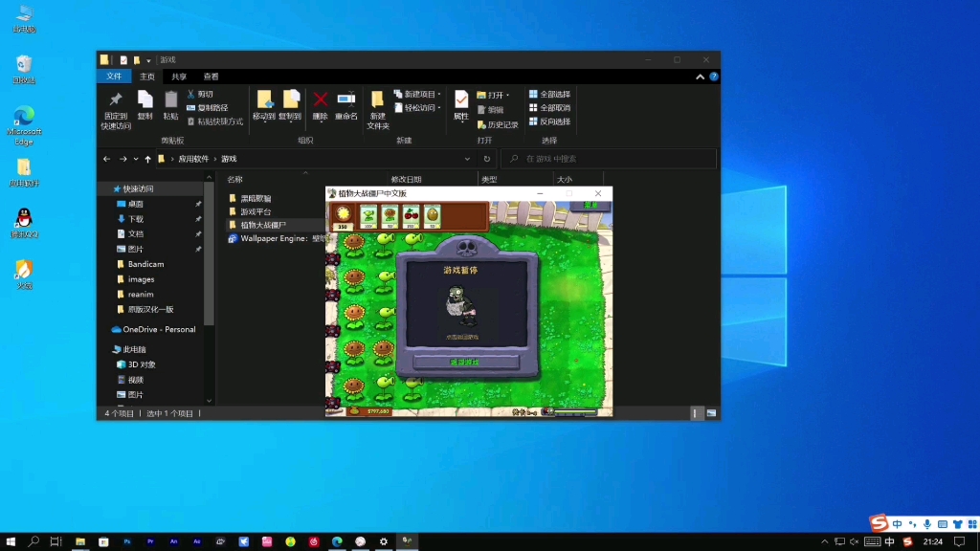Click the navigation pane vertical scrollbar

(209, 253)
